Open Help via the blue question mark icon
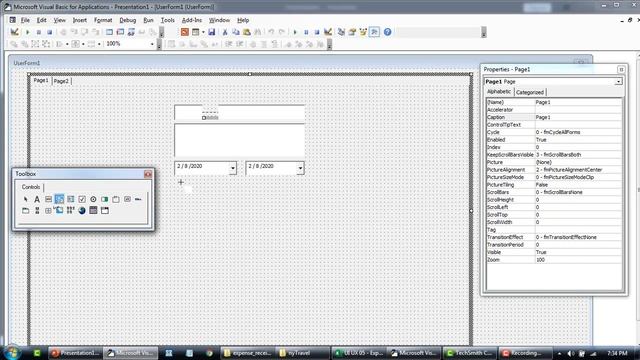 (387, 32)
